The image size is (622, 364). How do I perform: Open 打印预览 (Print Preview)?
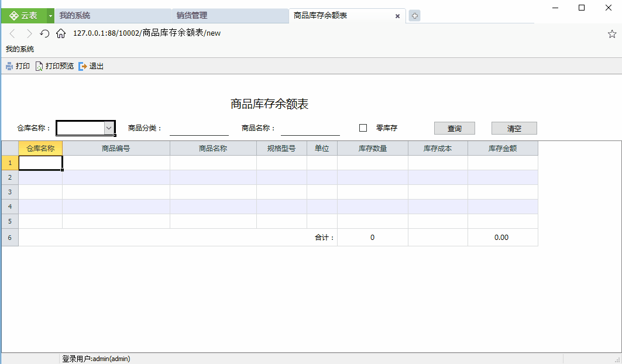[x=39, y=66]
